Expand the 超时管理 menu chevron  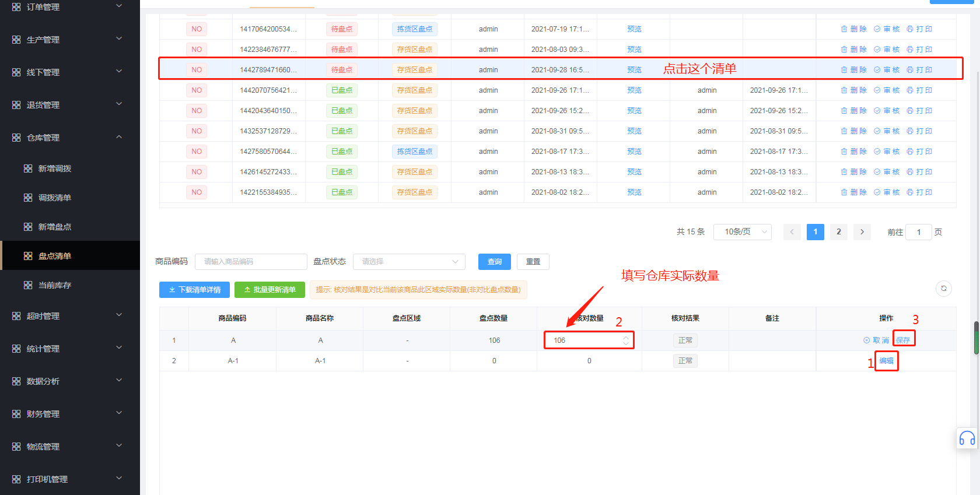click(x=119, y=315)
